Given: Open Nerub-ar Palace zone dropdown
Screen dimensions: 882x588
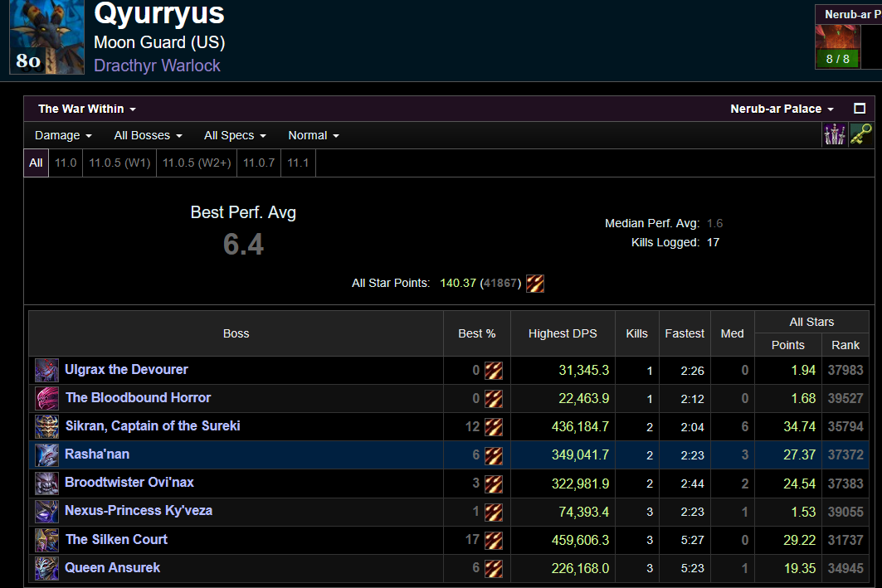Looking at the screenshot, I should (x=782, y=109).
